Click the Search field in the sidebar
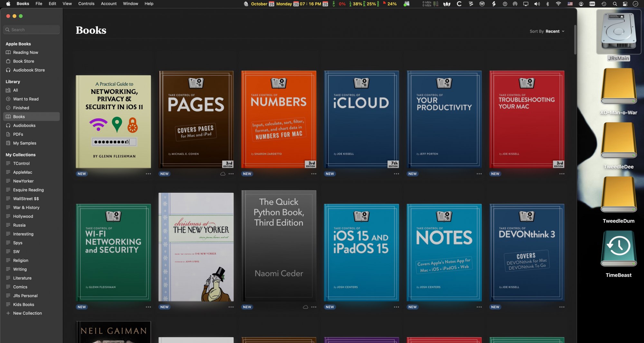The width and height of the screenshot is (644, 343). (32, 30)
